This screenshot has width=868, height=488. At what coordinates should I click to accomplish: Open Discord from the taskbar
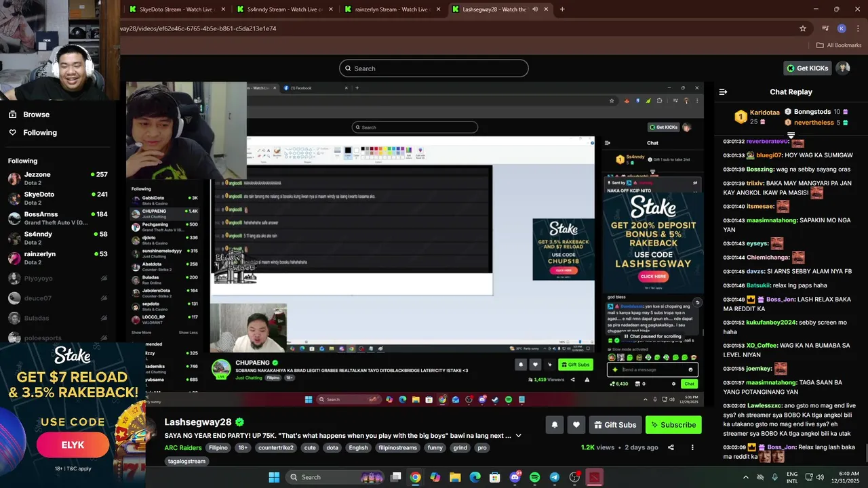[x=515, y=477]
